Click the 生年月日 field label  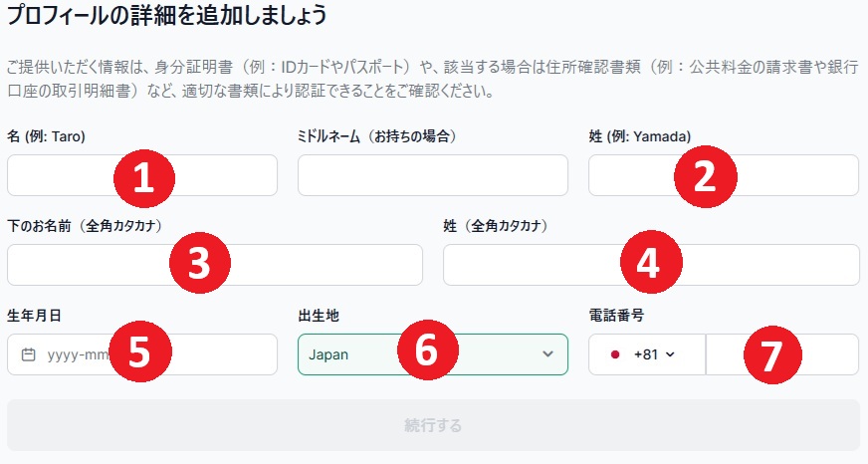point(34,316)
